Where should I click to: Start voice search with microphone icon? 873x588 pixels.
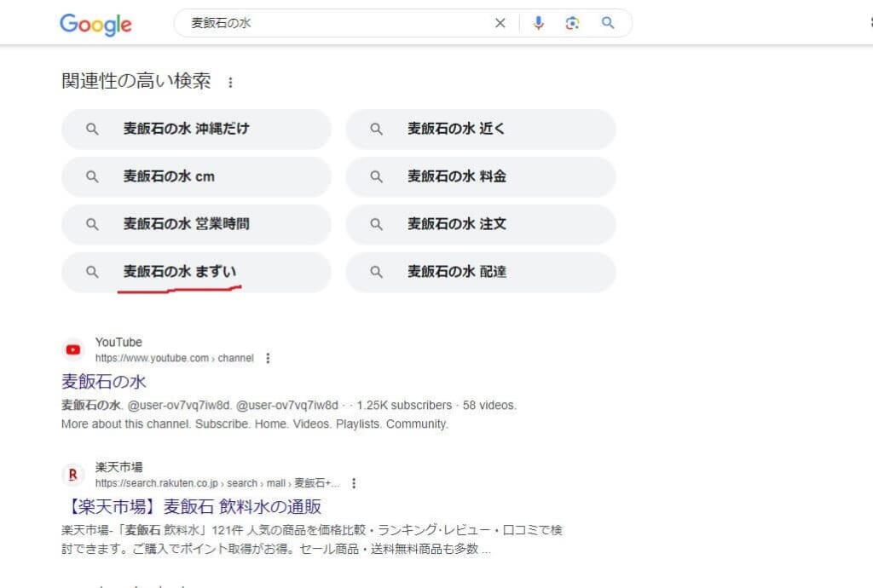[x=538, y=24]
